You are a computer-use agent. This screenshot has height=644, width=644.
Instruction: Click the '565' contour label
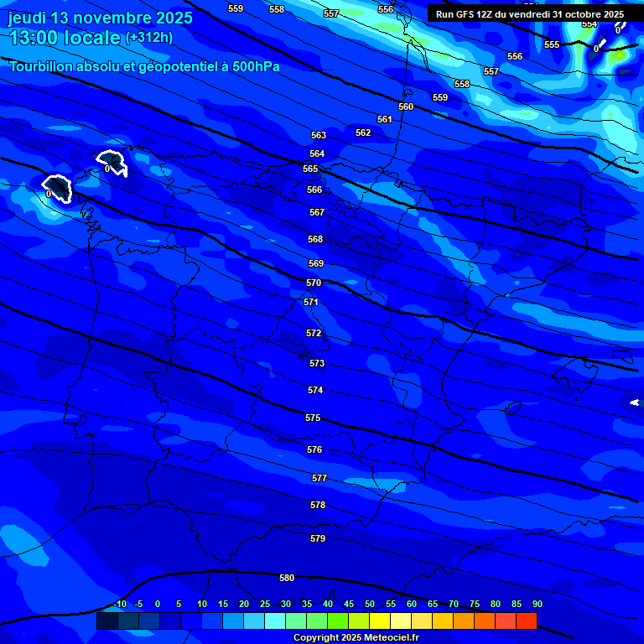pyautogui.click(x=310, y=169)
